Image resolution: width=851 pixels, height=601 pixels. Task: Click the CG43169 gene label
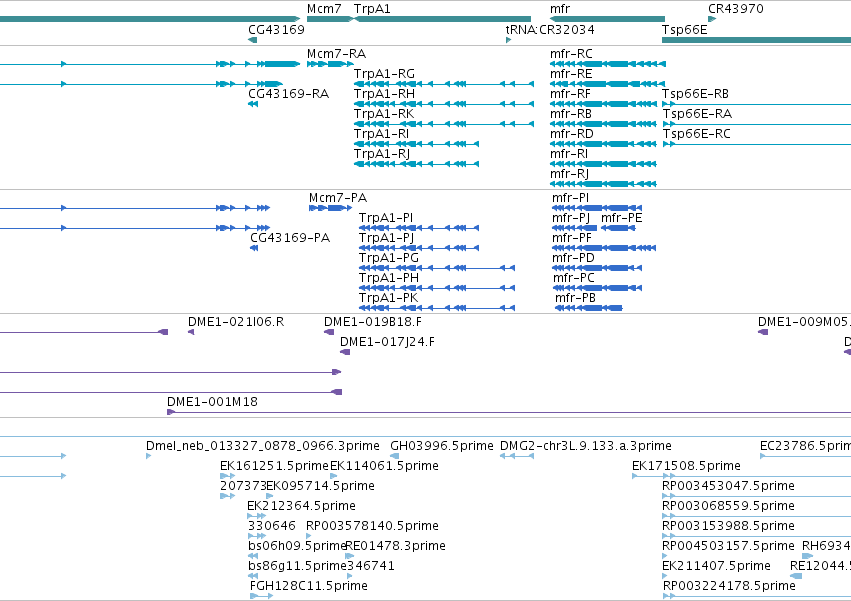[x=276, y=29]
